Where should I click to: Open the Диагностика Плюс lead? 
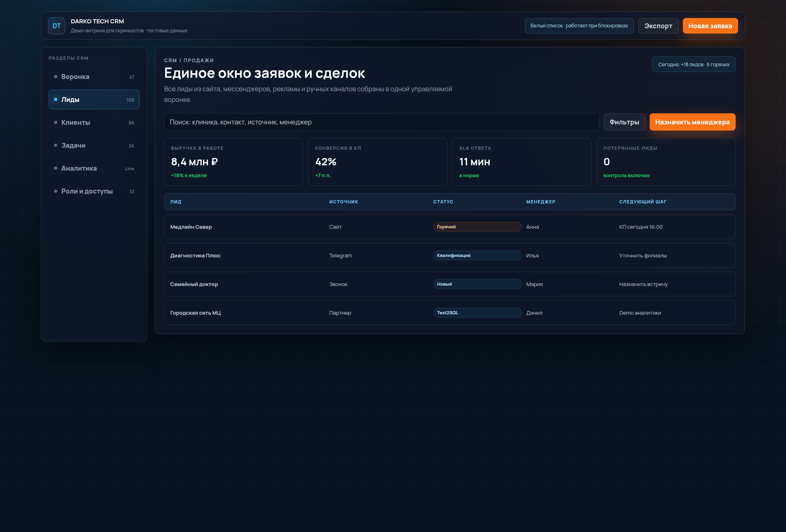click(x=450, y=255)
